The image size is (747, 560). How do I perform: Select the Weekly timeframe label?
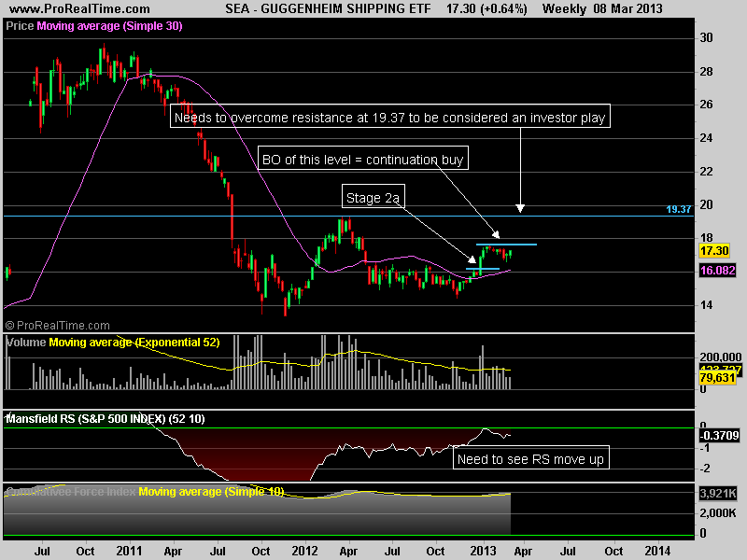[564, 8]
